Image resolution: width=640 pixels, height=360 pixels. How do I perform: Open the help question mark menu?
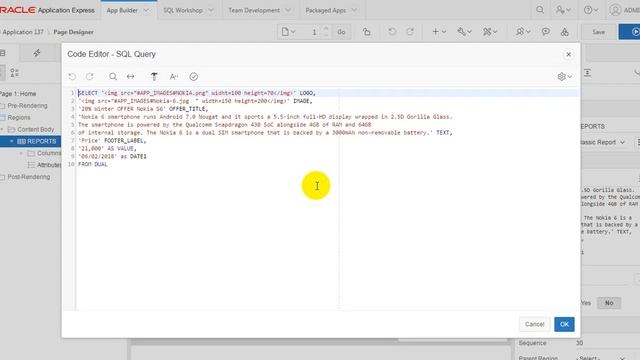pyautogui.click(x=591, y=10)
